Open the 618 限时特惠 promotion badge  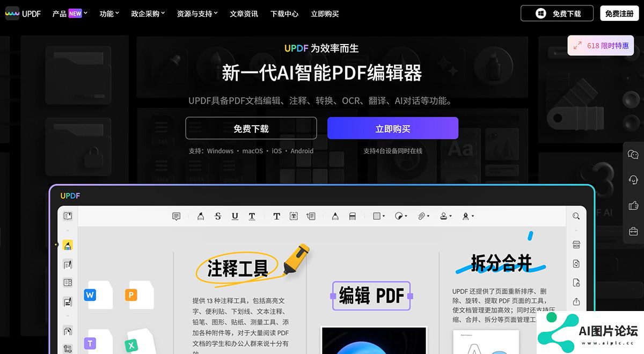click(x=601, y=46)
